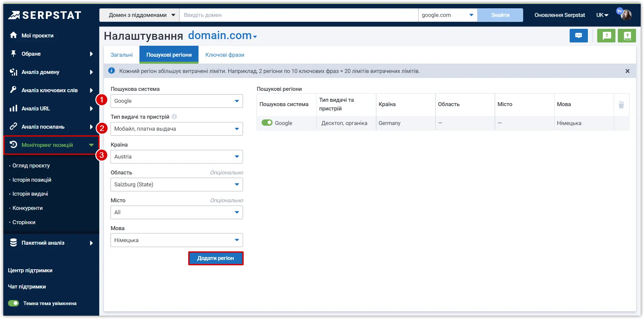Image resolution: width=644 pixels, height=319 pixels.
Task: Select the Пошукові регіони tab
Action: [x=169, y=55]
